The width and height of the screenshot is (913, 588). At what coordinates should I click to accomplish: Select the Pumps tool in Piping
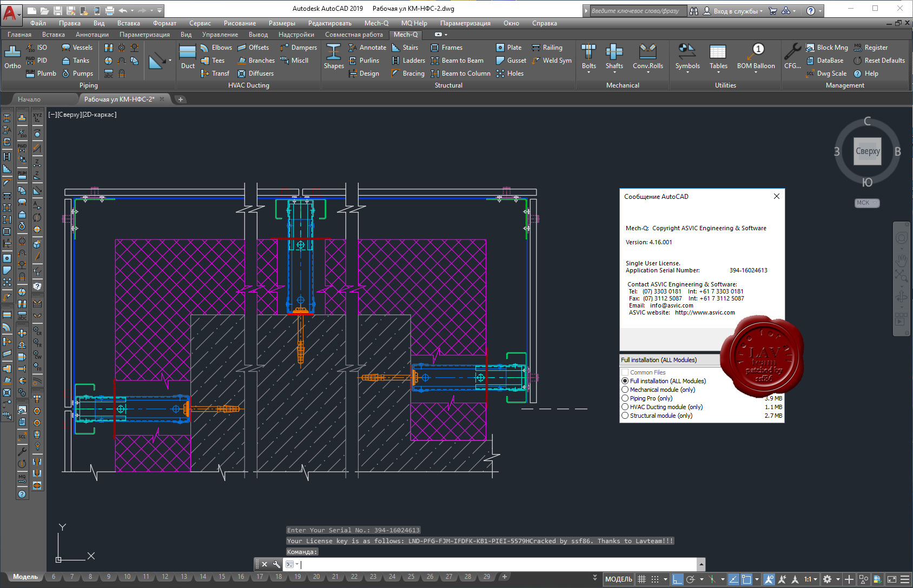[77, 73]
